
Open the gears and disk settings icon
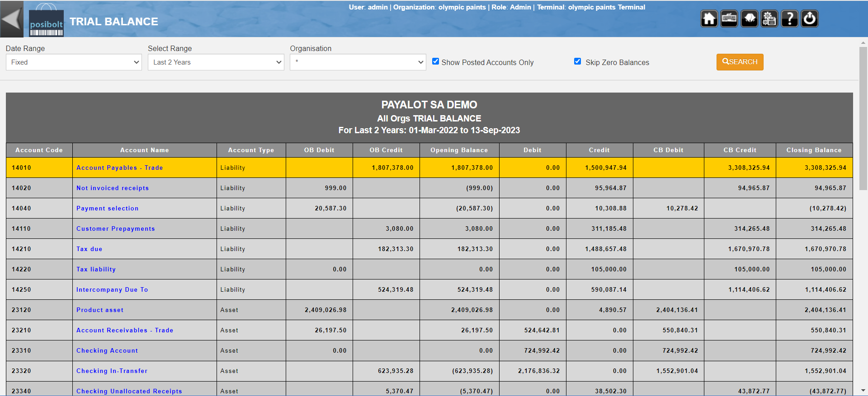(769, 19)
